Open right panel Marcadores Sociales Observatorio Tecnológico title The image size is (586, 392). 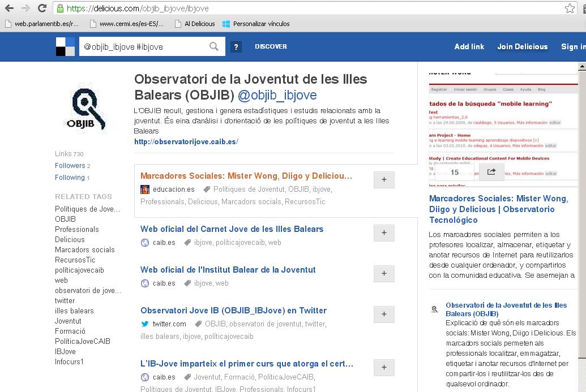click(x=499, y=209)
